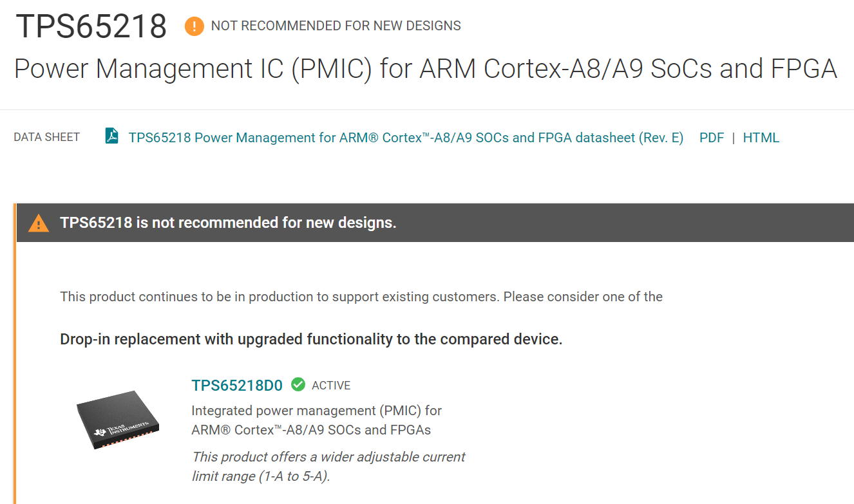Click the ACTIVE status label
The image size is (854, 504).
click(x=331, y=386)
